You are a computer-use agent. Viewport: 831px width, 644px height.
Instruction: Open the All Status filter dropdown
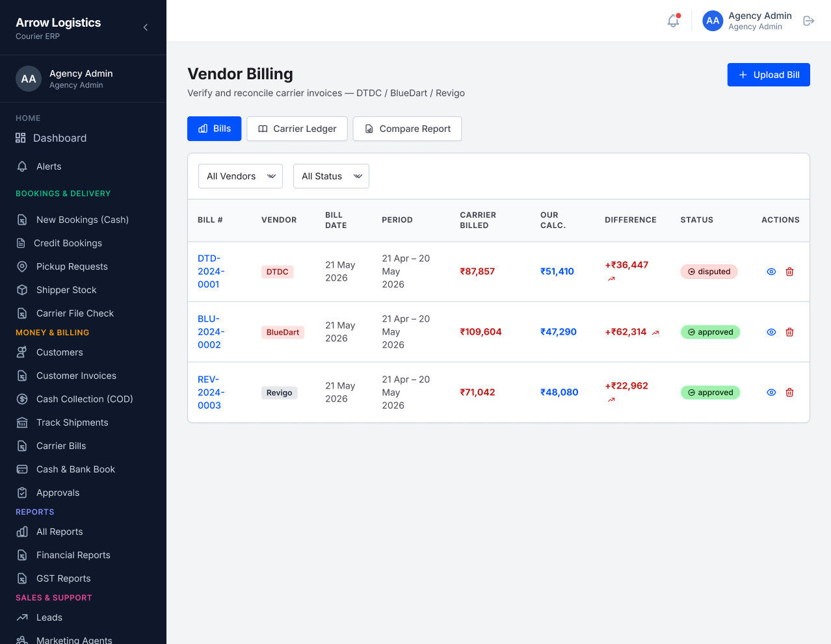pos(331,176)
